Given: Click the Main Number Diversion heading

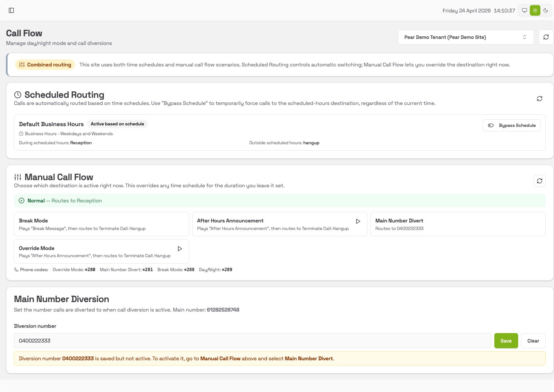Looking at the screenshot, I should [x=62, y=299].
